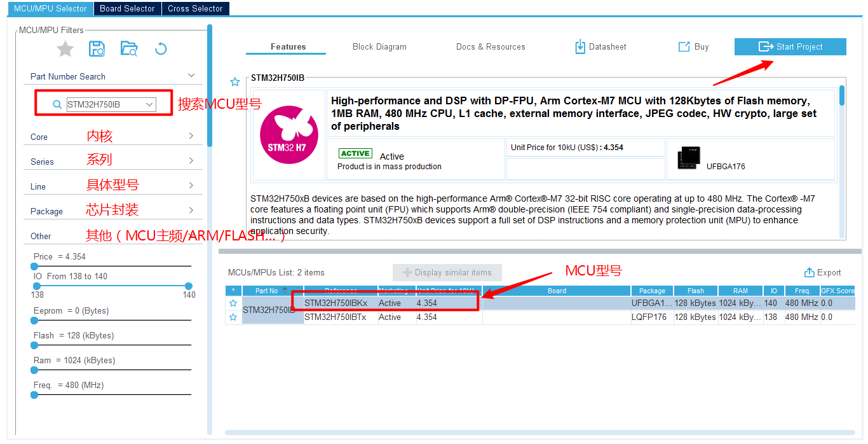Click the Export icon in the MCU list
Screen dimensions: 868x444
[809, 273]
